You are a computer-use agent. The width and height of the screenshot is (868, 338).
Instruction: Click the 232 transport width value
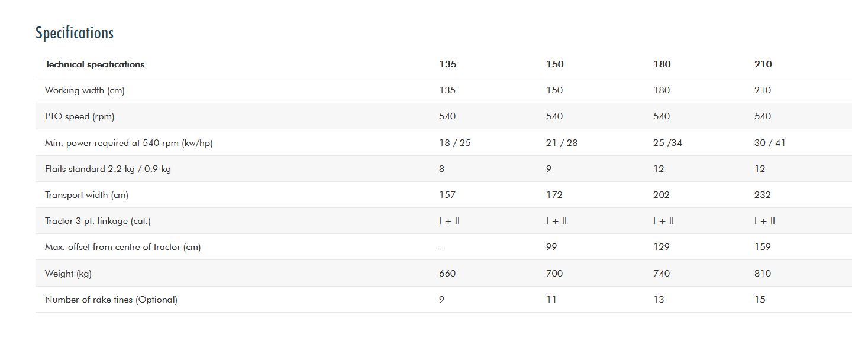click(x=763, y=195)
